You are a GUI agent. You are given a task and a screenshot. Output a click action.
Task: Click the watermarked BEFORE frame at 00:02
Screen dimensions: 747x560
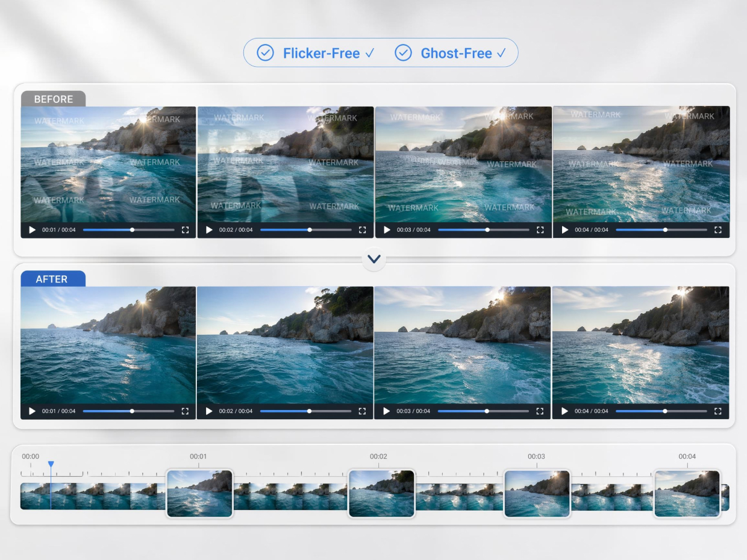point(286,164)
